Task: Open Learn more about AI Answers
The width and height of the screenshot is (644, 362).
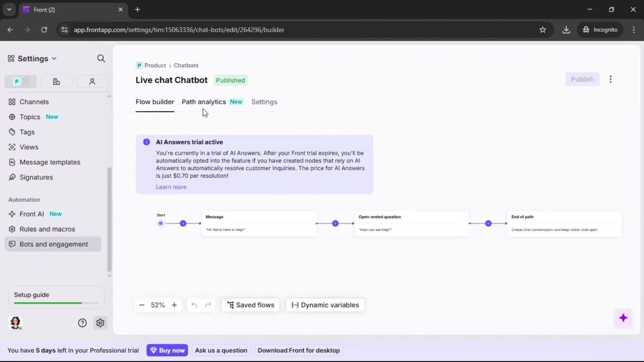Action: click(171, 187)
